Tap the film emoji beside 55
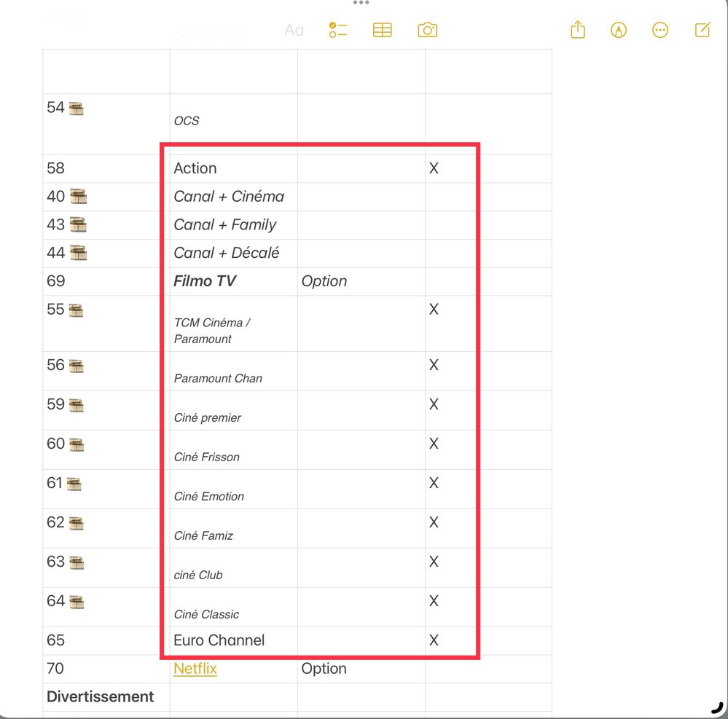Screen dimensions: 728x719 tap(76, 310)
